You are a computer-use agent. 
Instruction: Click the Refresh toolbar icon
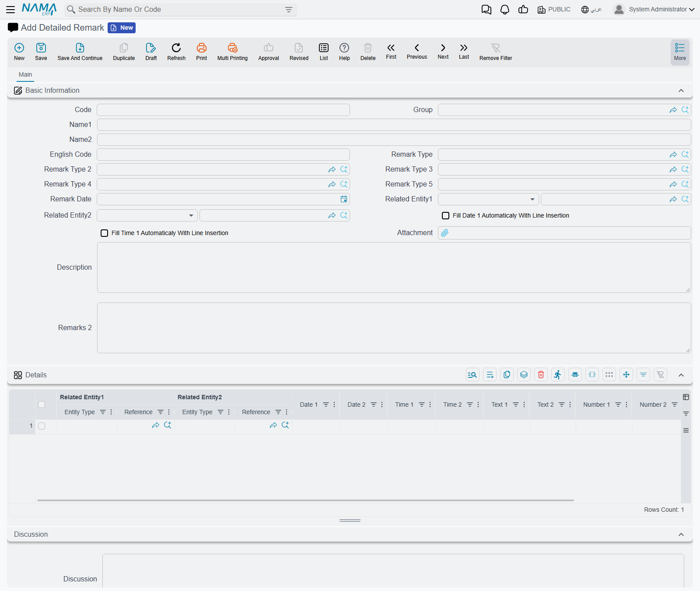click(x=176, y=51)
